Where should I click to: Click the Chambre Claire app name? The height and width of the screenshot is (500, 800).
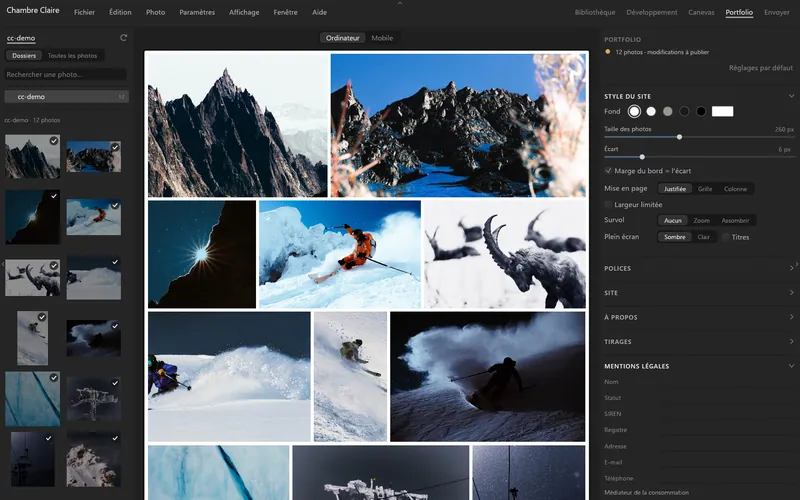pyautogui.click(x=33, y=10)
